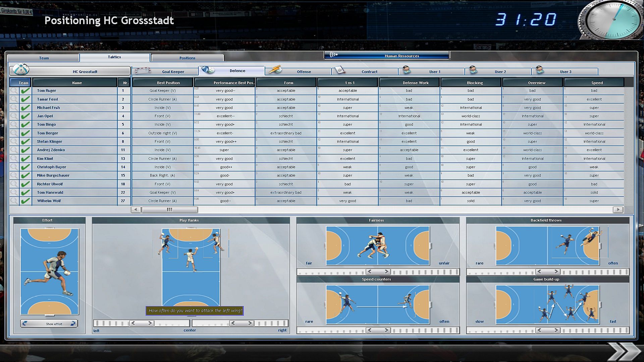
Task: Click magnifier icon beside Jan Opel
Action: point(14,116)
